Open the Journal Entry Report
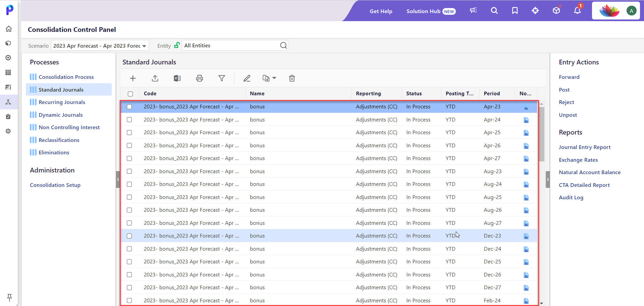 [x=584, y=147]
